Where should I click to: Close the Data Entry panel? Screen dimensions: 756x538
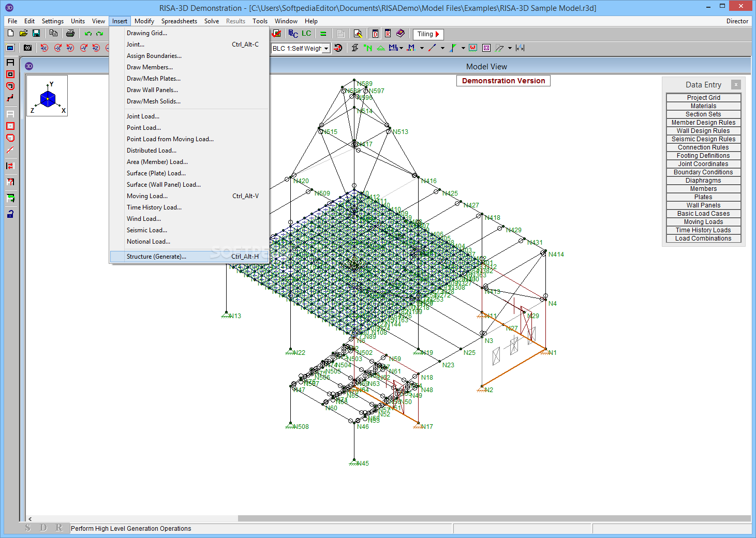[x=736, y=84]
